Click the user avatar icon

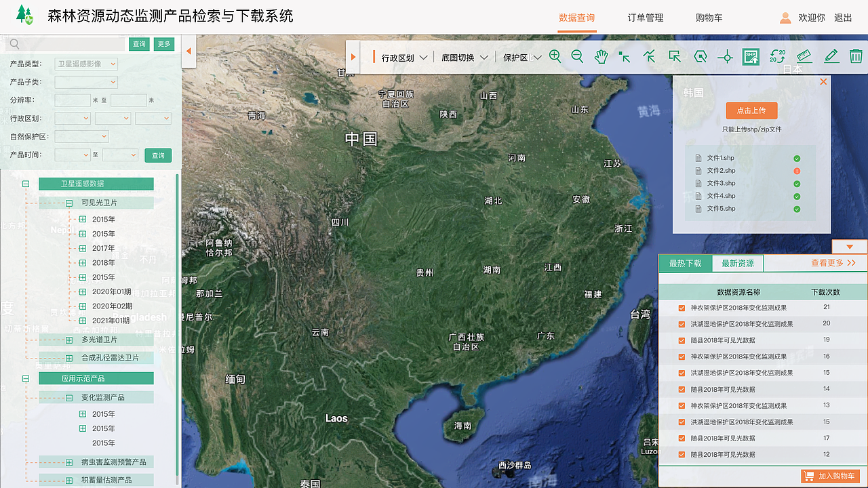coord(785,18)
